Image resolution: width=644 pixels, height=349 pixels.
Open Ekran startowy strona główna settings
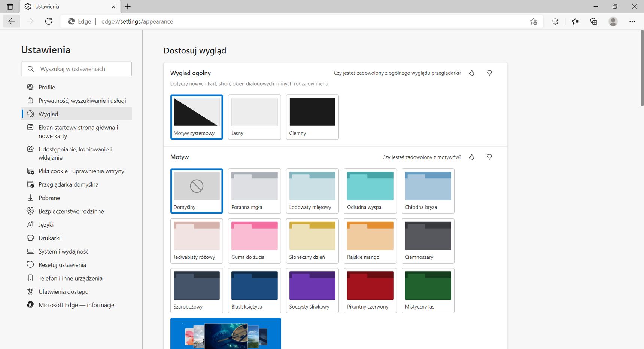(x=76, y=132)
